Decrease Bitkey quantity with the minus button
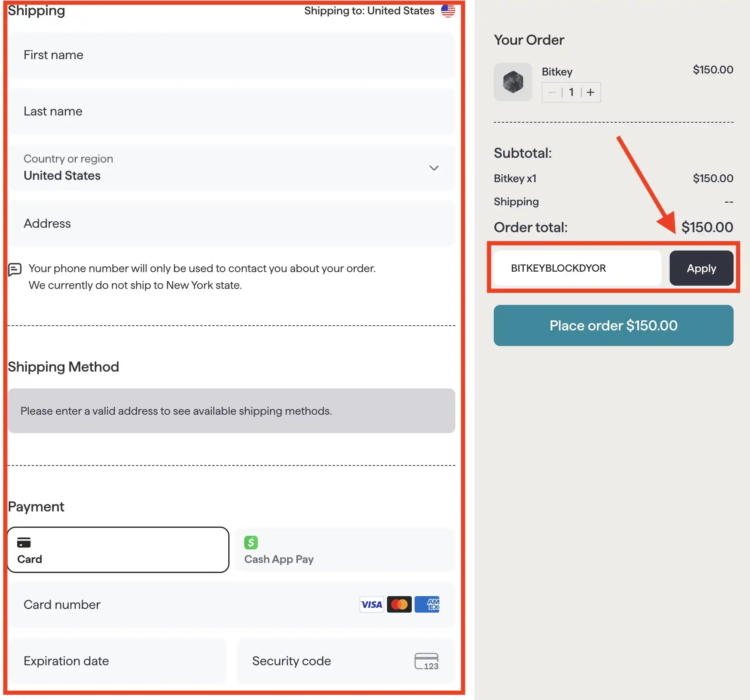This screenshot has width=750, height=700. tap(552, 92)
